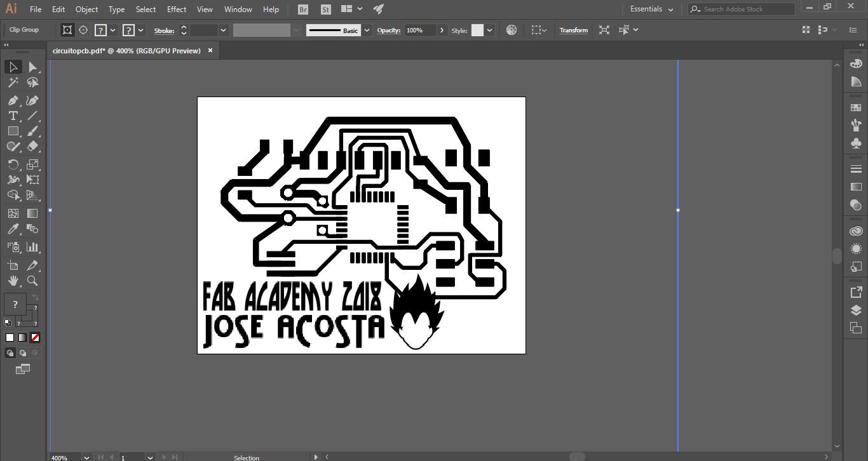This screenshot has height=461, width=868.
Task: Open the Fill color dropdown arrow
Action: pyautogui.click(x=113, y=30)
